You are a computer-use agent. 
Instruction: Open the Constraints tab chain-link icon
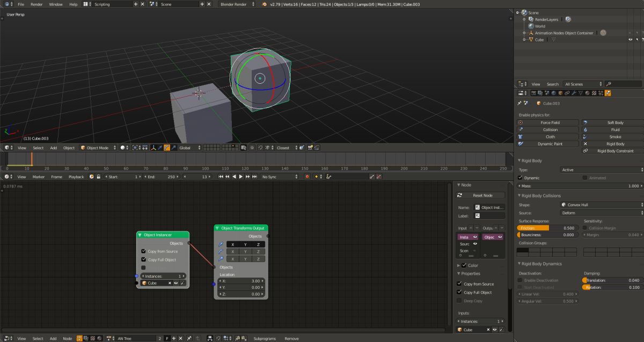point(567,93)
